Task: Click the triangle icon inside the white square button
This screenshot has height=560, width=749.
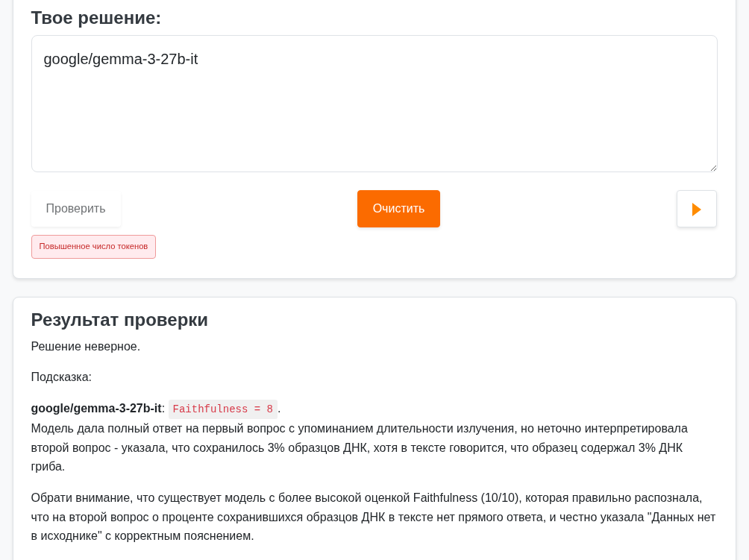Action: (696, 208)
